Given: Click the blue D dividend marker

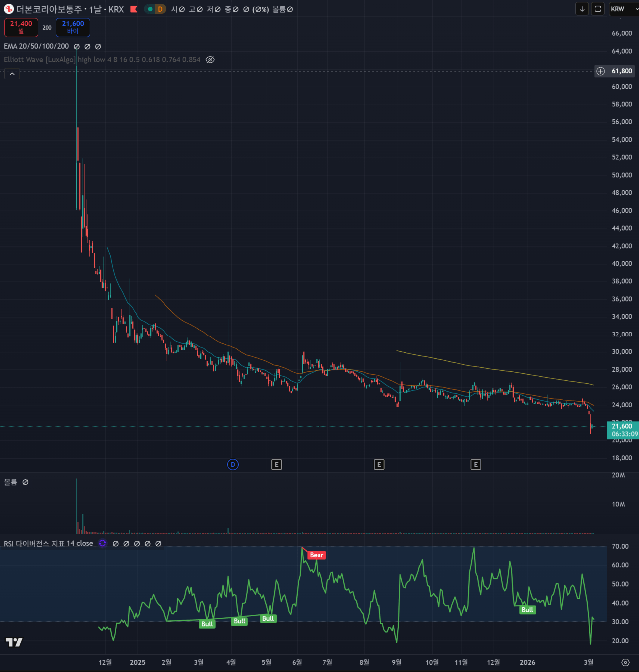Looking at the screenshot, I should [x=233, y=465].
